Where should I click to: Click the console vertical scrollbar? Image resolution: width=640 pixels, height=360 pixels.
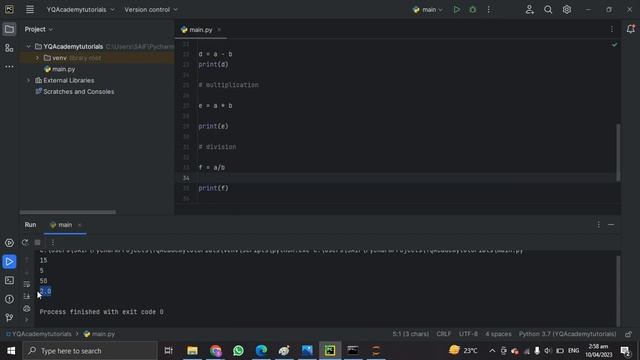[618, 290]
